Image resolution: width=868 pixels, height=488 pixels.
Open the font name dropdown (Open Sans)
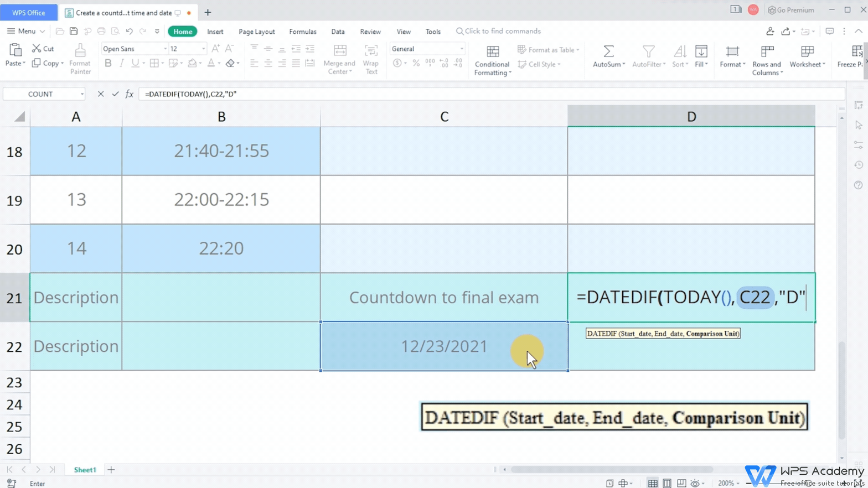click(165, 49)
